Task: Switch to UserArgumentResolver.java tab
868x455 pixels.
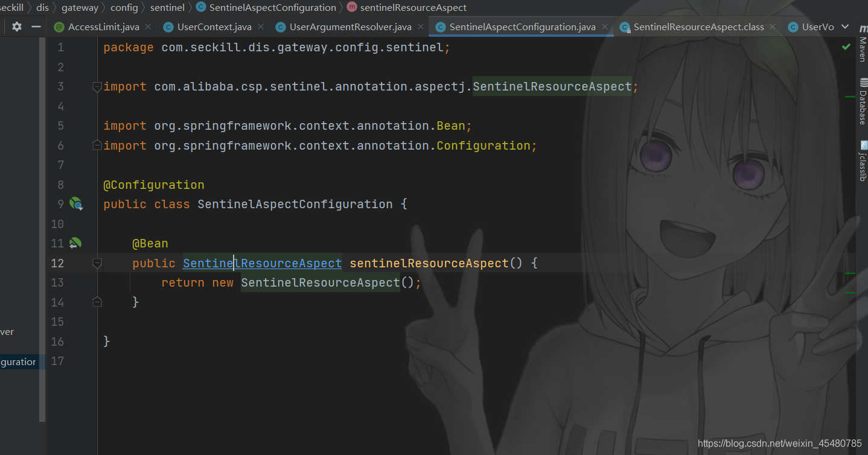Action: [350, 27]
